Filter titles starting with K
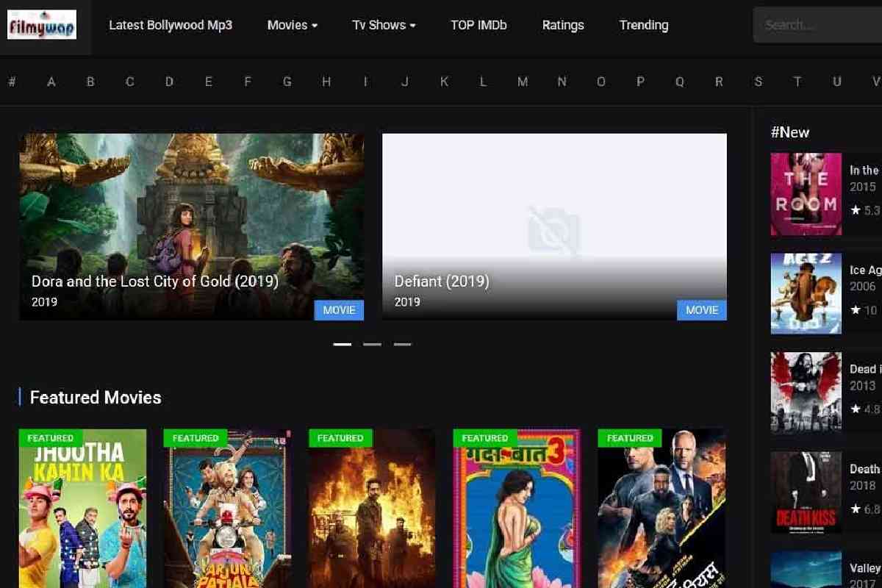The width and height of the screenshot is (882, 588). [444, 82]
